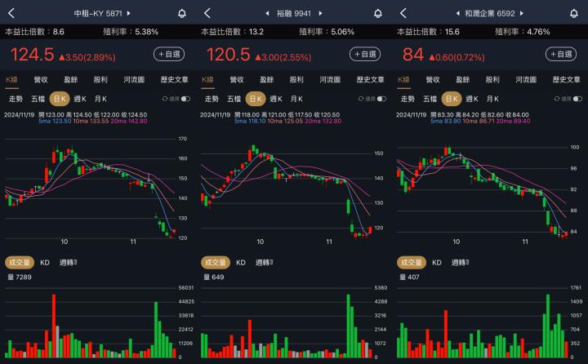Go back from 裕融 9941 panel
588x364 pixels.
coord(207,14)
